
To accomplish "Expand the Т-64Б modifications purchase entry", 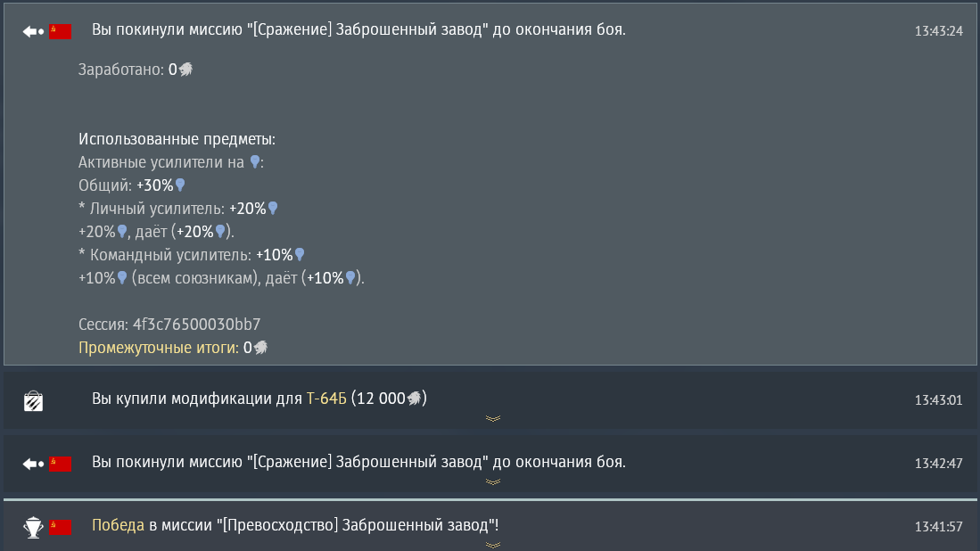I will [x=493, y=418].
